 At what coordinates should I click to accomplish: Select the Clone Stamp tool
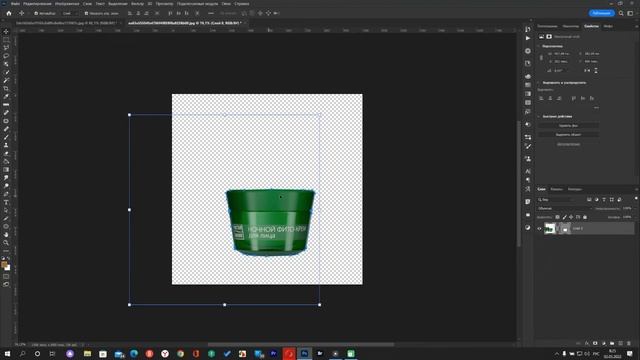6,145
